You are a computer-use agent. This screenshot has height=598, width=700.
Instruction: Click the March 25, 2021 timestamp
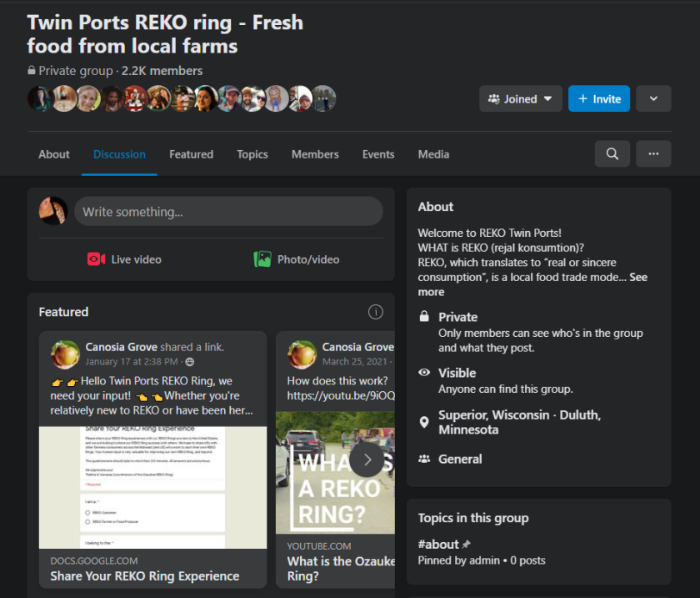(355, 362)
